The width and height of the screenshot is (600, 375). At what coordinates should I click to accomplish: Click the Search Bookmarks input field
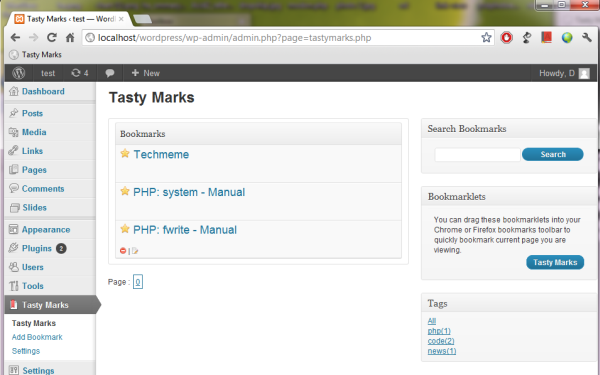click(x=477, y=155)
